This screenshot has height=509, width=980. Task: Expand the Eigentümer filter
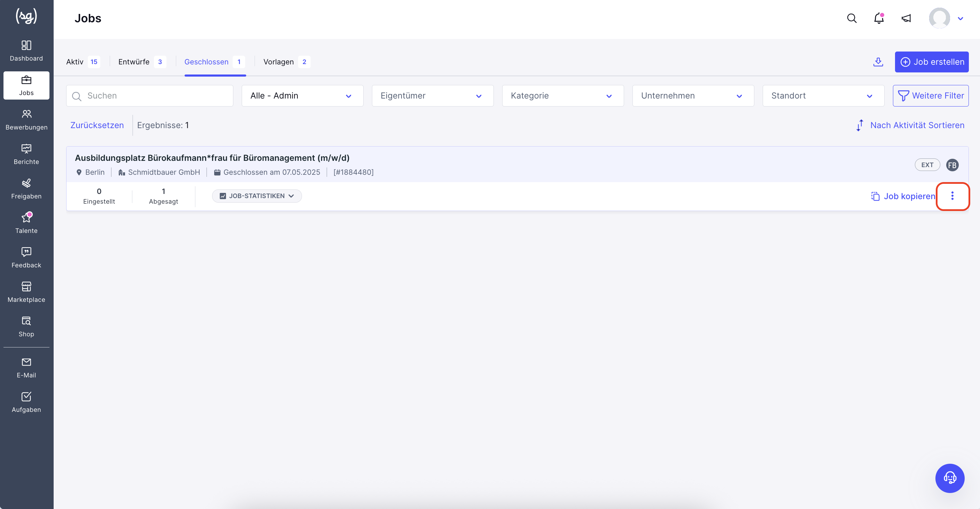433,96
